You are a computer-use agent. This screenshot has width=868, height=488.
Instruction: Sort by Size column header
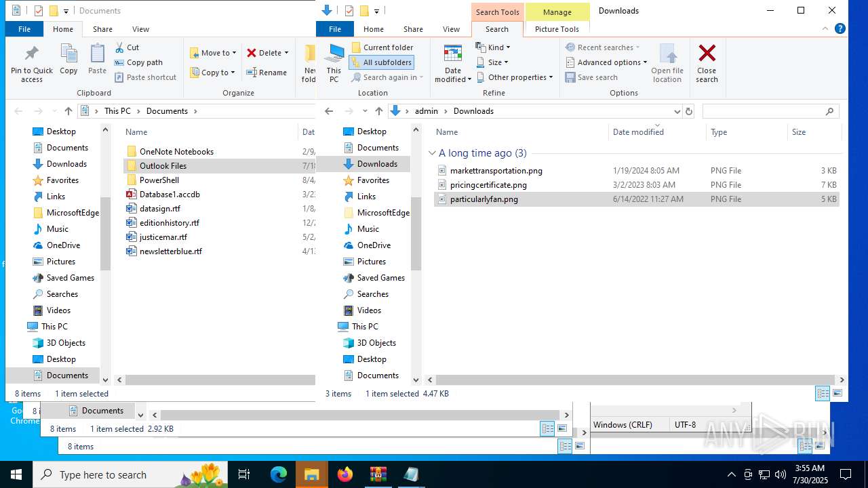pyautogui.click(x=814, y=132)
